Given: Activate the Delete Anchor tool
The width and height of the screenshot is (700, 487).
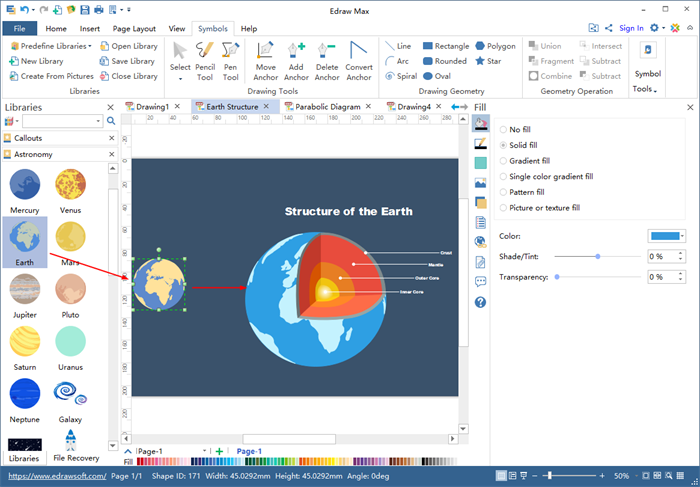Looking at the screenshot, I should (x=327, y=61).
